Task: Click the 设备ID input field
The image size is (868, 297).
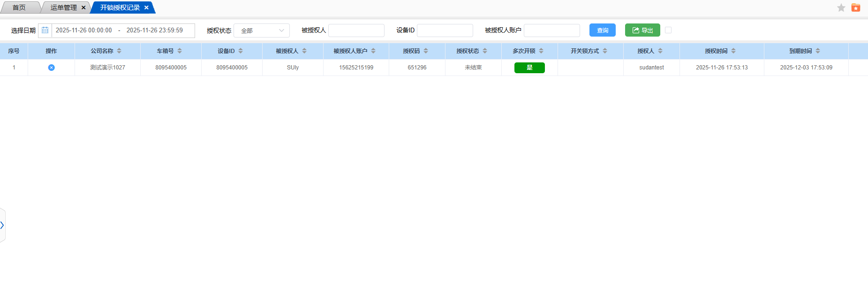Action: coord(445,30)
